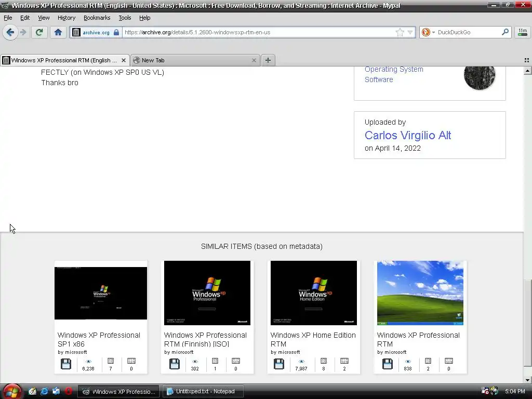Viewport: 532px width, 399px height.
Task: Click the floppy disk icon under the Bliss wallpaper item
Action: pyautogui.click(x=388, y=364)
